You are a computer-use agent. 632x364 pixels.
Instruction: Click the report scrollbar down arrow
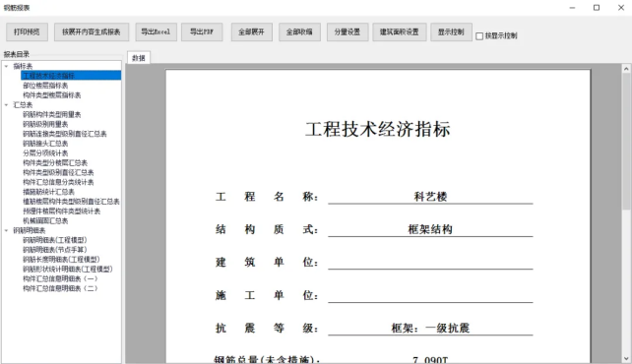pos(626,358)
